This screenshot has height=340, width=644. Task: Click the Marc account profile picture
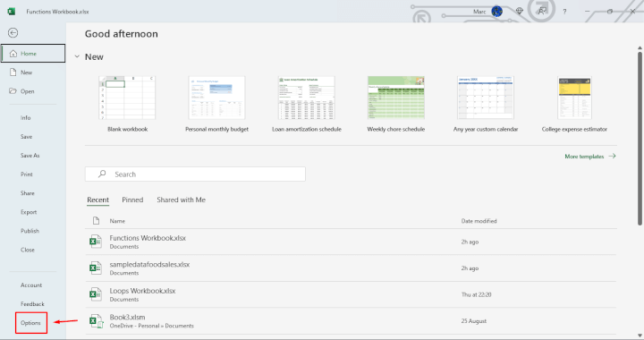[x=497, y=12]
